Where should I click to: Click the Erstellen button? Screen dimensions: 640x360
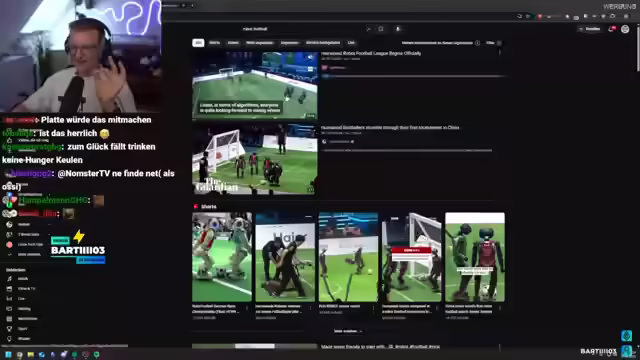(589, 29)
